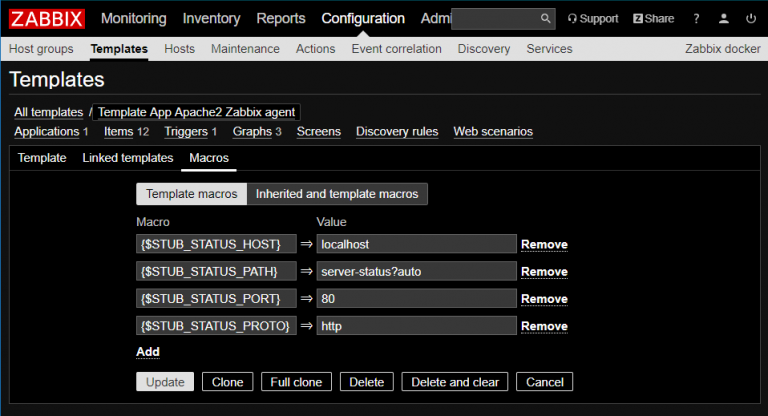768x416 pixels.
Task: Click the Zabbix logo
Action: coord(47,19)
